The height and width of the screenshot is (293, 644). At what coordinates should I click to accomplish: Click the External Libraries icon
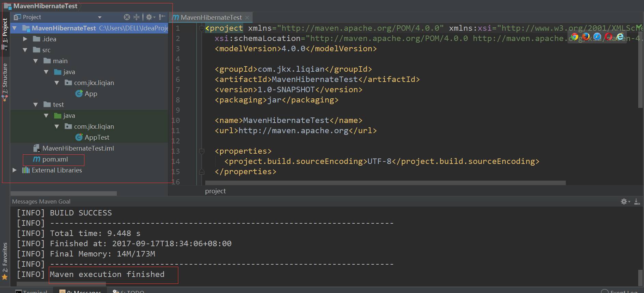[x=26, y=170]
